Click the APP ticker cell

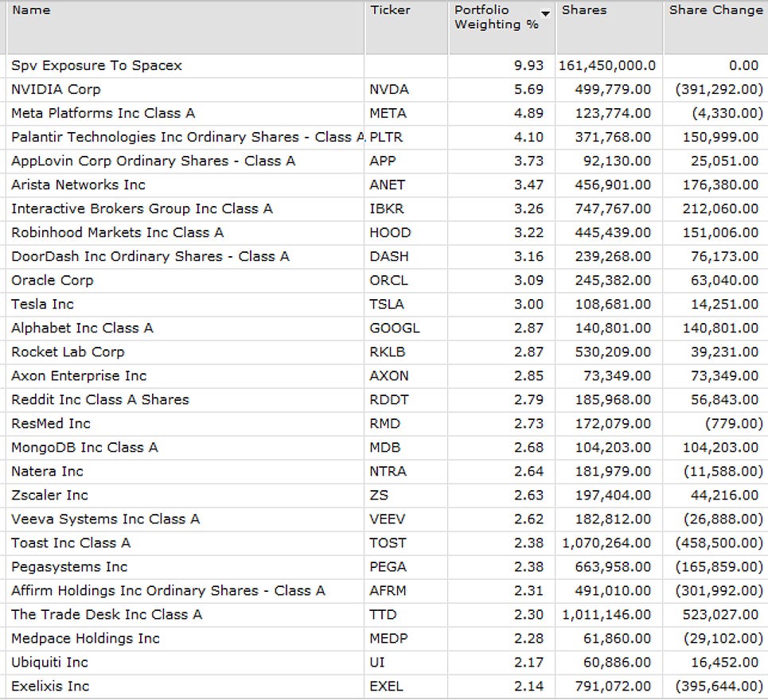click(x=383, y=161)
